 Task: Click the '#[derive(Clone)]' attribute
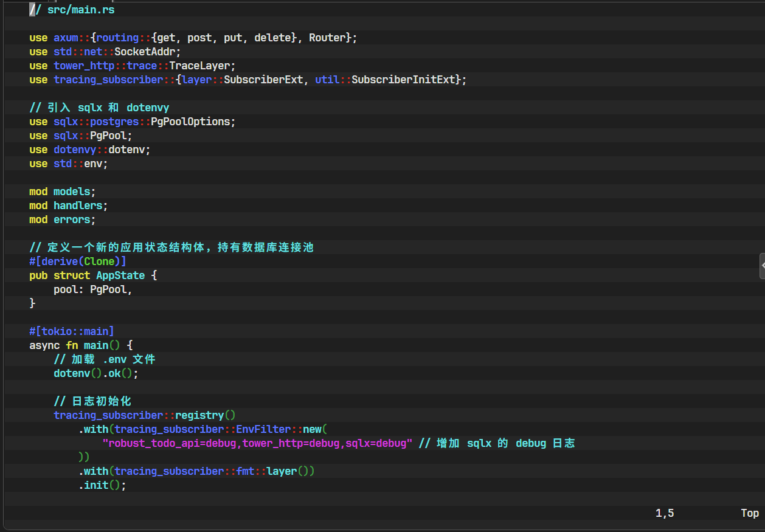(x=78, y=261)
